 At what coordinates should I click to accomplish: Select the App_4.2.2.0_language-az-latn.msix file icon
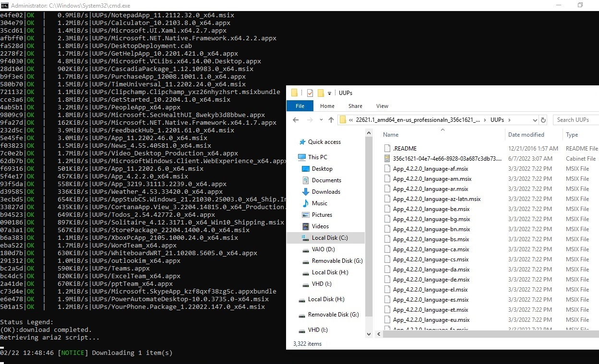point(388,199)
